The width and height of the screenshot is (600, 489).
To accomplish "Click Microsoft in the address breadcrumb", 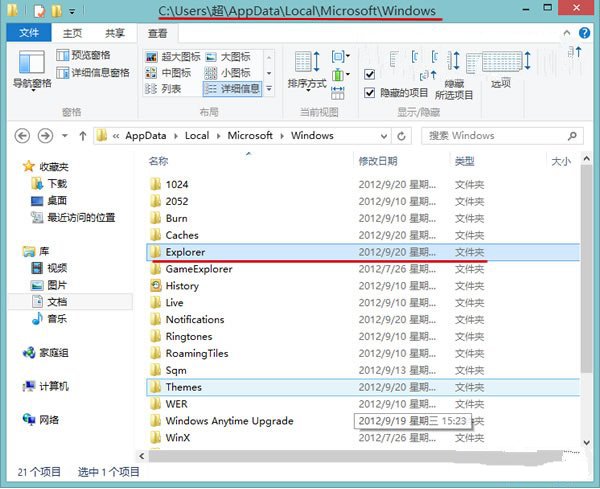I will point(250,136).
